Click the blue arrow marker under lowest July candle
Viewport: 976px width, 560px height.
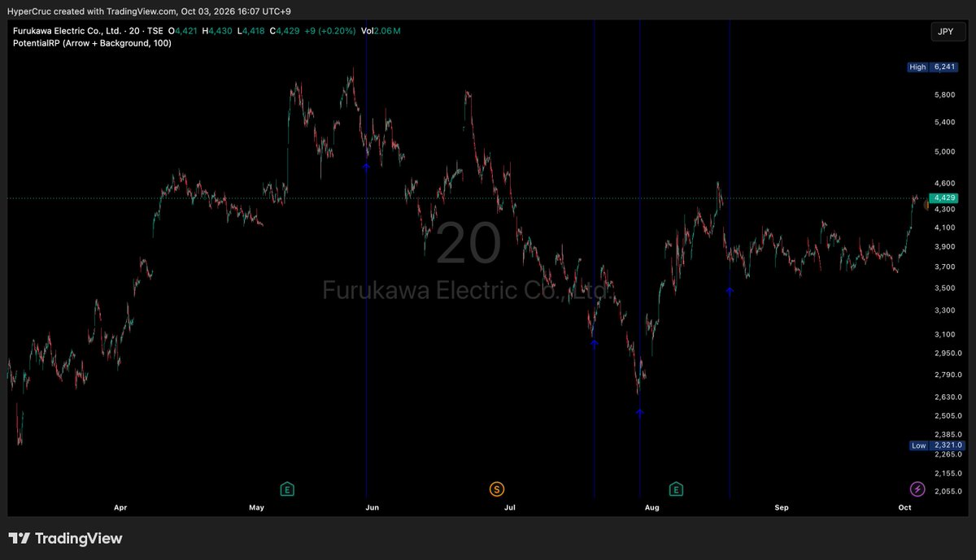point(640,413)
